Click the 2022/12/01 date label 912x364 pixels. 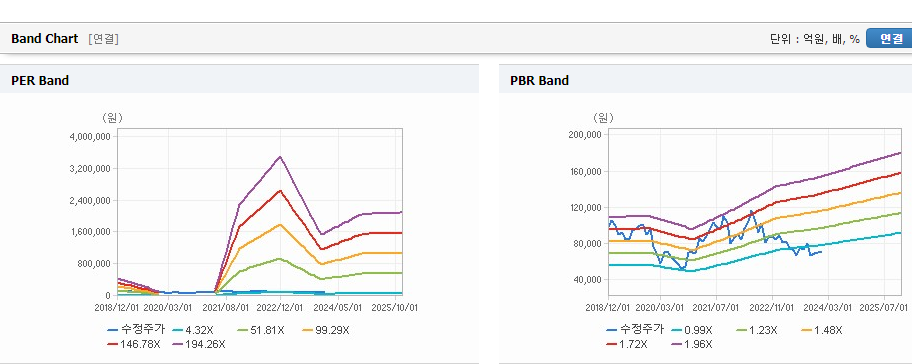click(280, 307)
